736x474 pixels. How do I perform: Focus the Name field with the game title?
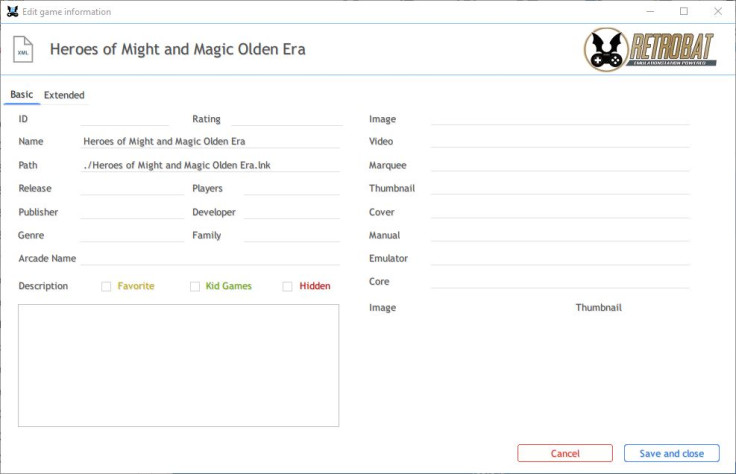click(x=210, y=141)
